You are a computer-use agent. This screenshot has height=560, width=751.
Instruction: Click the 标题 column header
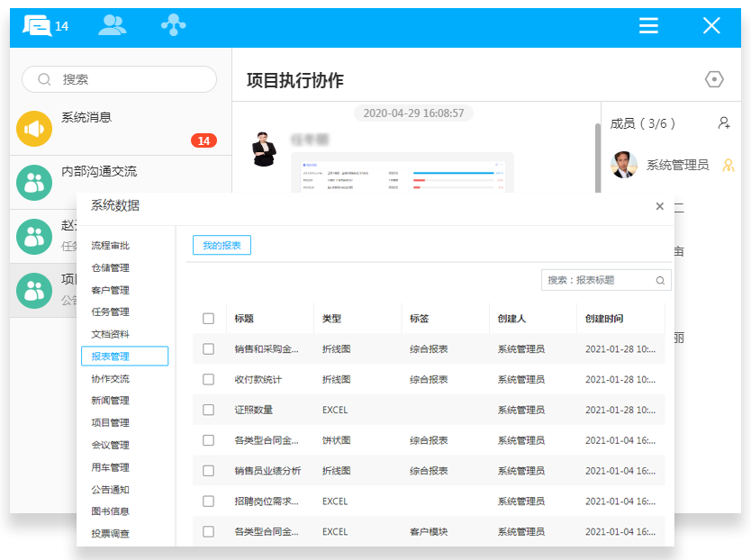click(244, 319)
